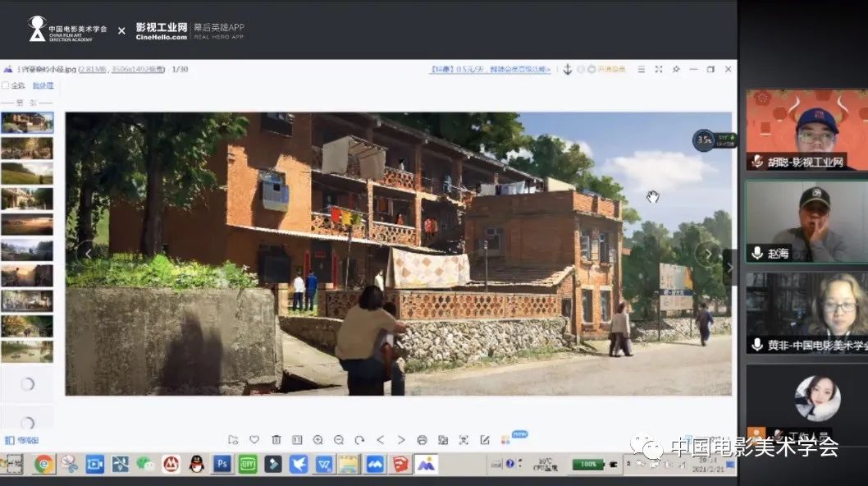Select the second thumbnail in the sidebar
This screenshot has height=486, width=868.
point(27,148)
